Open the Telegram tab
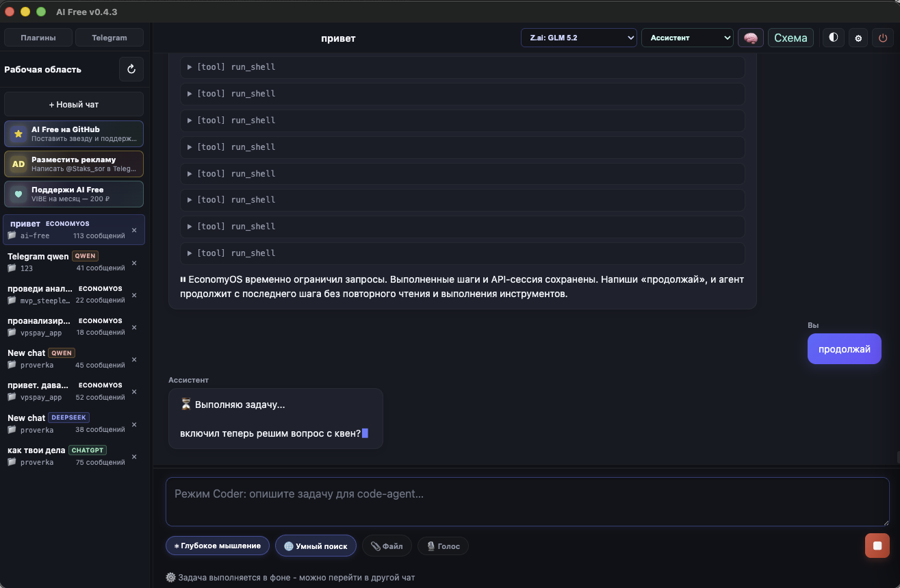Screen dimensions: 900x588 110,38
